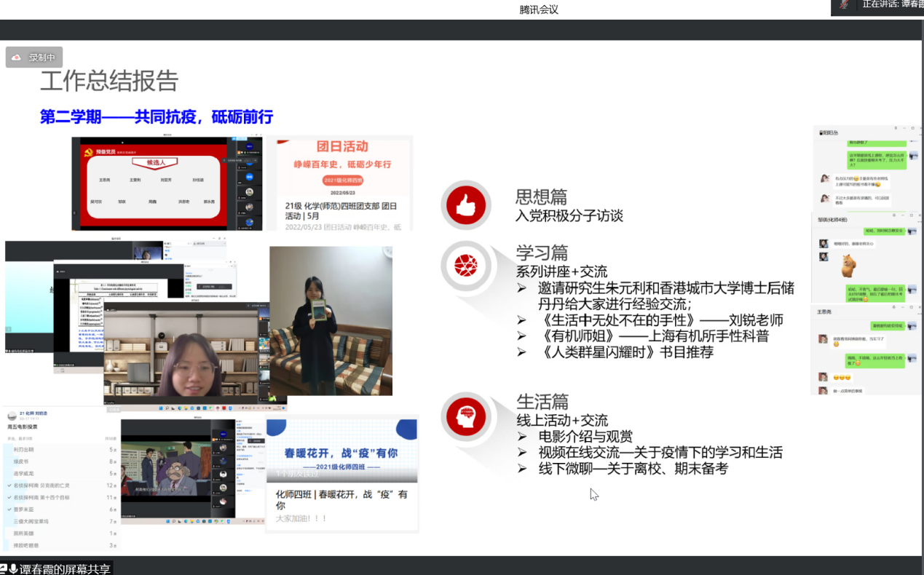Click the red head icon for 生活篇
The width and height of the screenshot is (924, 575).
click(x=465, y=416)
